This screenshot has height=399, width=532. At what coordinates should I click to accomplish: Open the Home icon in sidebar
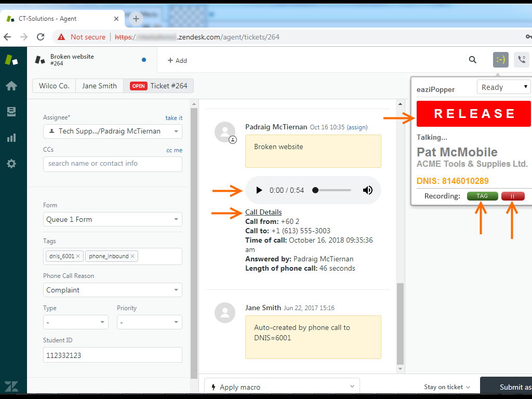(11, 86)
